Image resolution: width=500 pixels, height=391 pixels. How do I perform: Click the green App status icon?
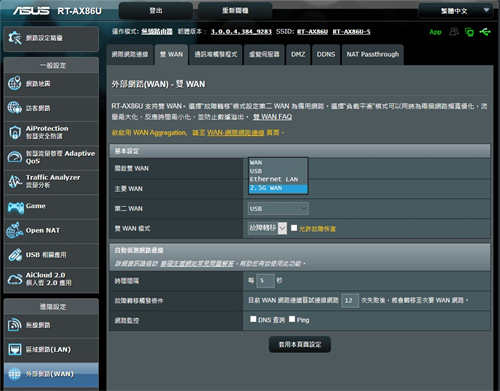(x=435, y=32)
